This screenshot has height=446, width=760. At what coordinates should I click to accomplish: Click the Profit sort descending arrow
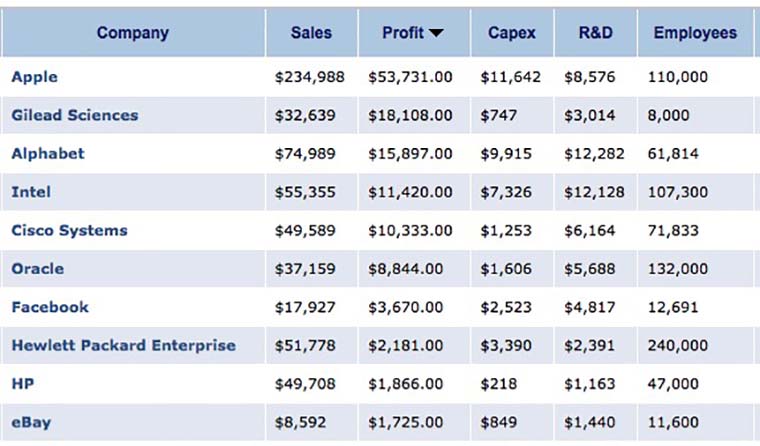coord(435,33)
